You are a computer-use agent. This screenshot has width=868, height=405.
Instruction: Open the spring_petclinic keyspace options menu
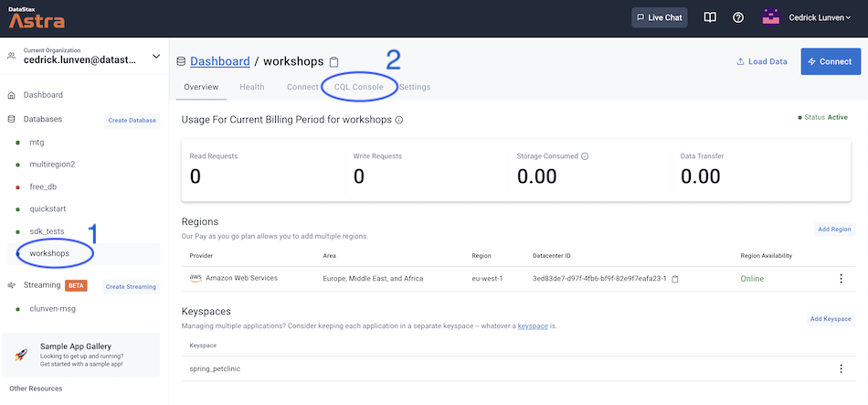pyautogui.click(x=841, y=368)
